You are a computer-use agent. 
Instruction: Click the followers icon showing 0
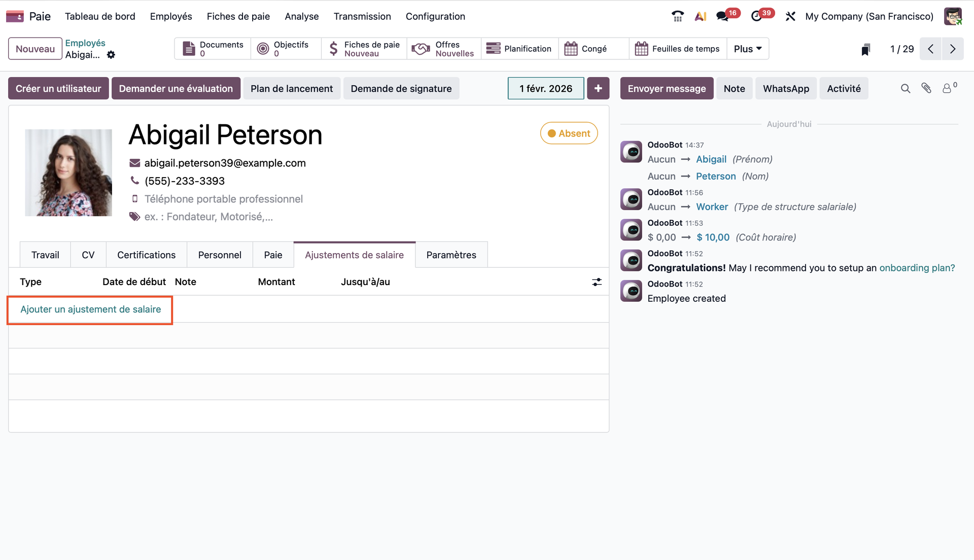point(948,88)
